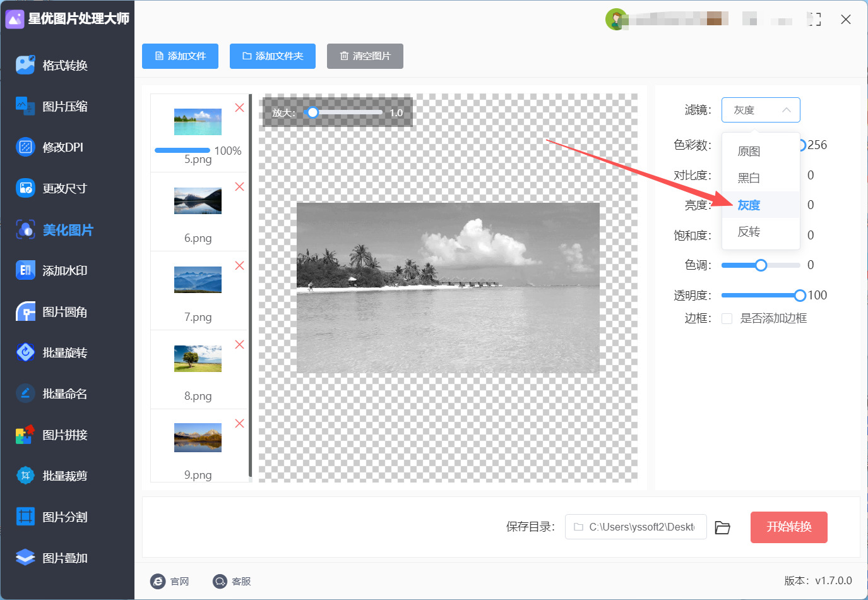Click the app logo in title bar
The width and height of the screenshot is (868, 600).
click(15, 19)
